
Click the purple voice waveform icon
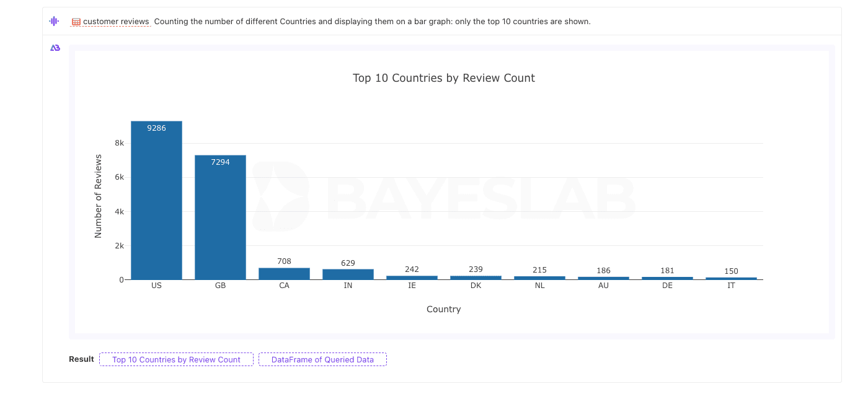(54, 21)
